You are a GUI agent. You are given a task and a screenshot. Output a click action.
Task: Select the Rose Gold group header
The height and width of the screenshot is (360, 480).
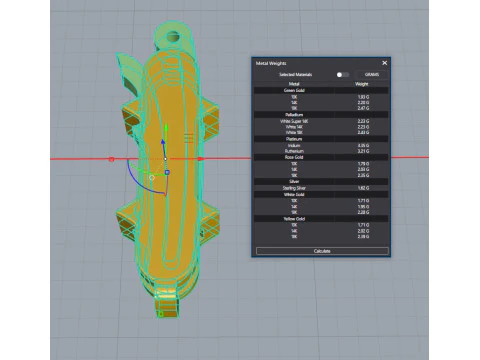[x=321, y=157]
